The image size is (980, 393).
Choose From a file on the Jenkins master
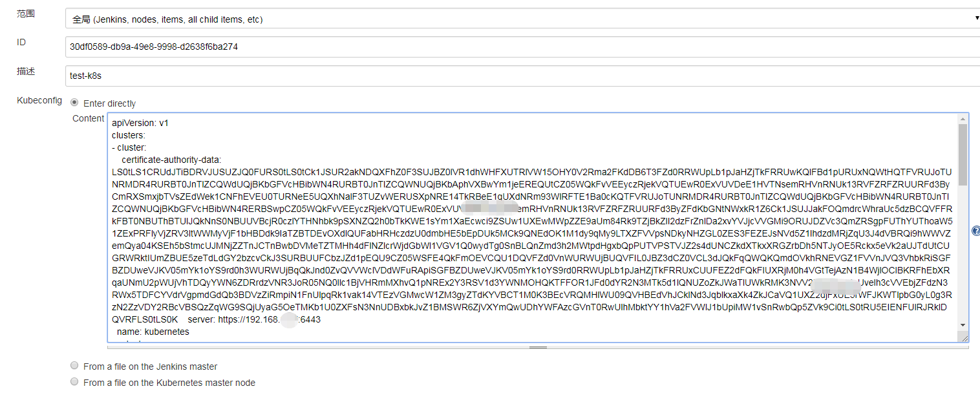click(x=74, y=365)
